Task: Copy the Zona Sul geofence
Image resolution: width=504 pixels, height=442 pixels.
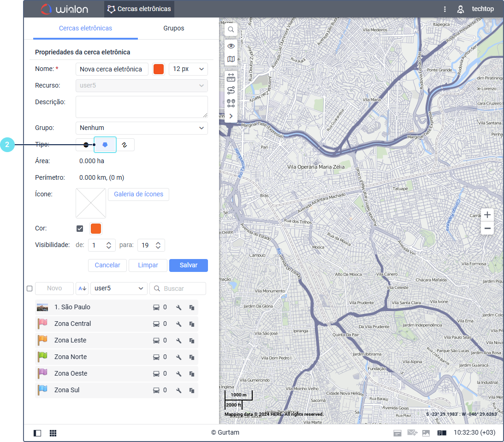Action: [x=192, y=390]
